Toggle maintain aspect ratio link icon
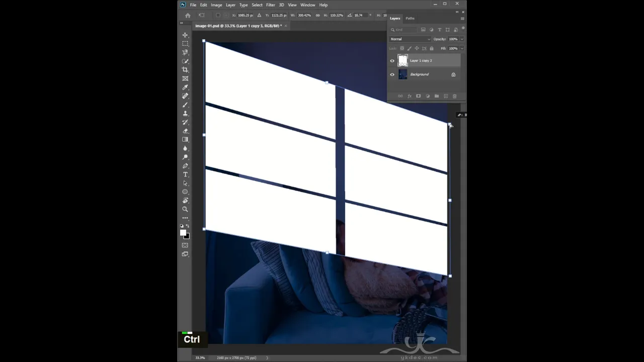The height and width of the screenshot is (362, 644). [x=317, y=15]
